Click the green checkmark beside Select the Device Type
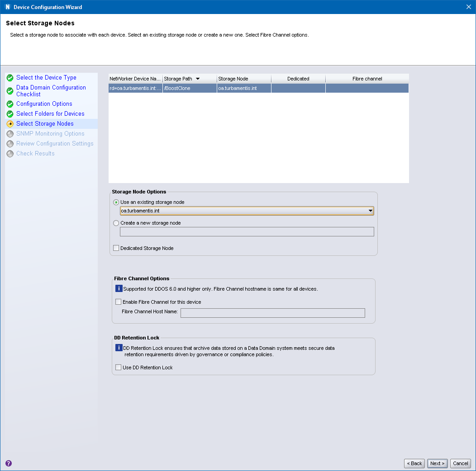476x471 pixels. [10, 77]
